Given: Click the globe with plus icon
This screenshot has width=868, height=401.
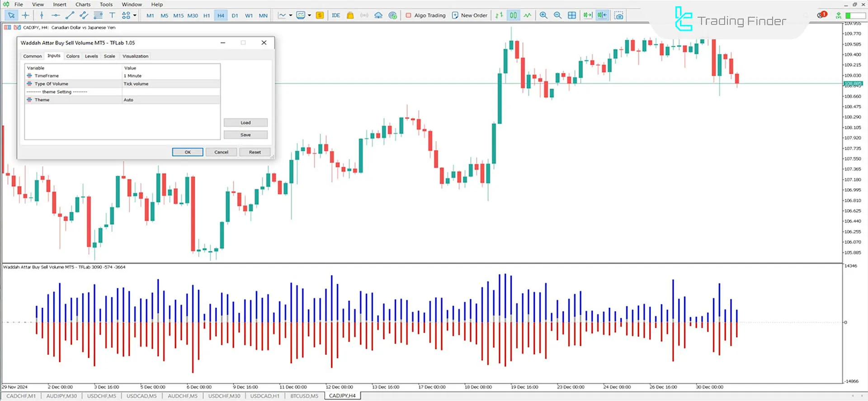Looking at the screenshot, I should [x=392, y=15].
